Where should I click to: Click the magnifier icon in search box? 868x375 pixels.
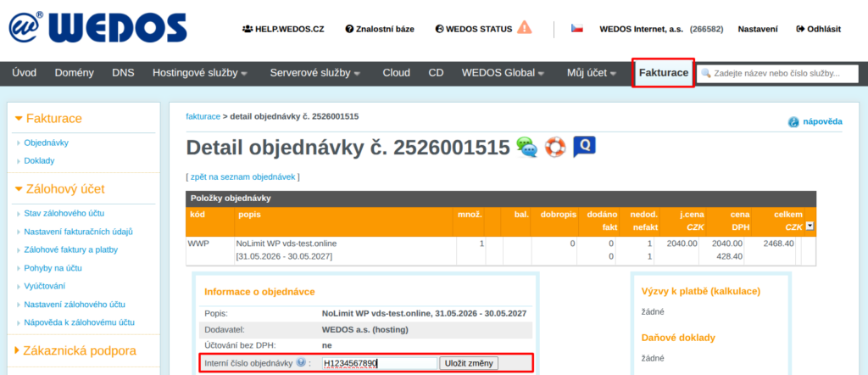(x=706, y=73)
